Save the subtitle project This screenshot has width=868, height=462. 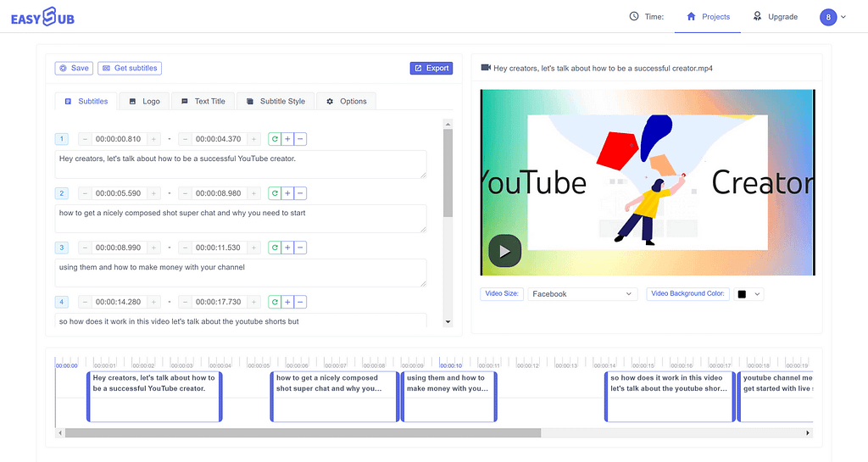point(74,68)
